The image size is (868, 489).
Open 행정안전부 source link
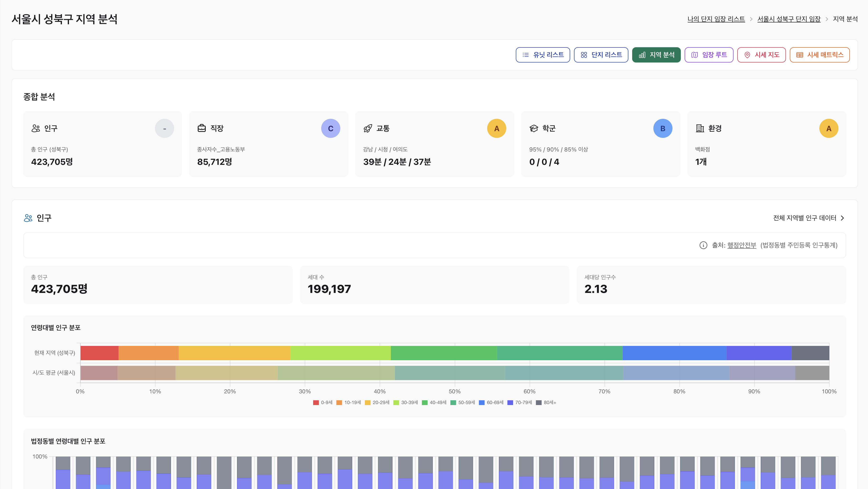pyautogui.click(x=742, y=245)
